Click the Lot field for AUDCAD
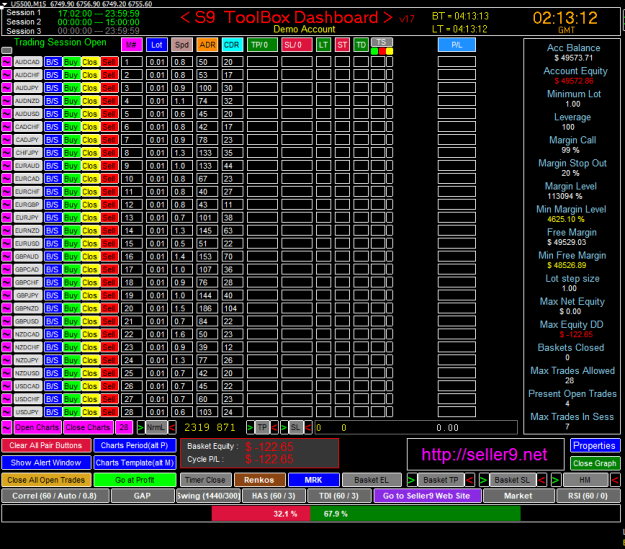The image size is (625, 549). point(157,62)
